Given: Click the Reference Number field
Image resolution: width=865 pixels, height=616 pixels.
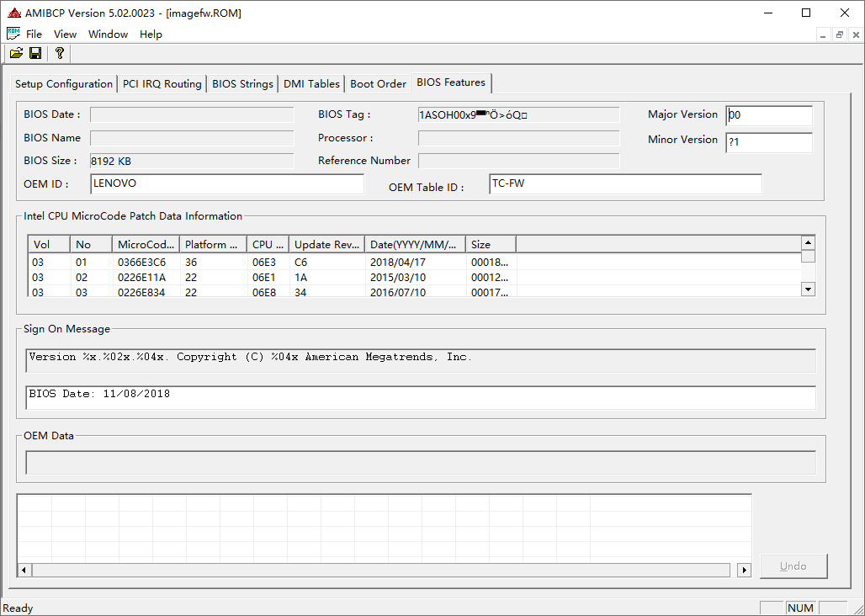Looking at the screenshot, I should (x=518, y=161).
